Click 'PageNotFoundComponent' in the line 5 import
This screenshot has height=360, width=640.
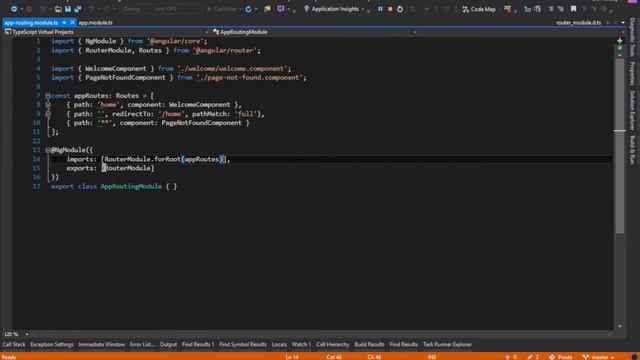click(x=125, y=78)
